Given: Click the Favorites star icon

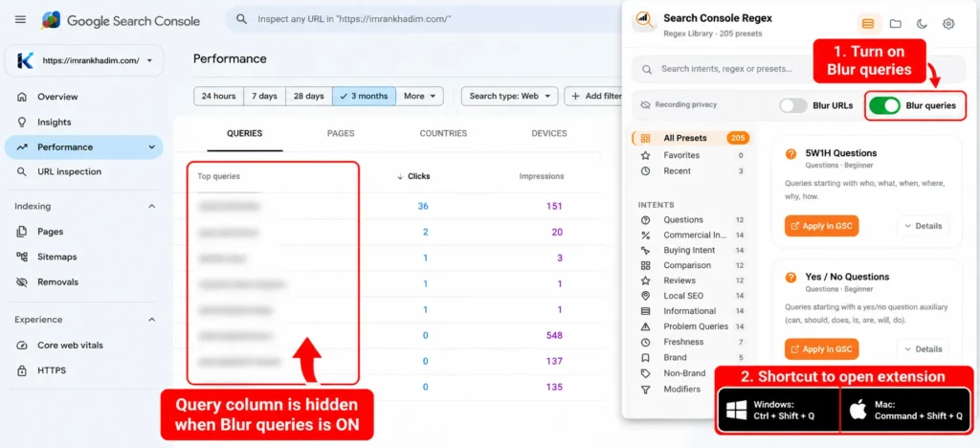Looking at the screenshot, I should pyautogui.click(x=646, y=155).
